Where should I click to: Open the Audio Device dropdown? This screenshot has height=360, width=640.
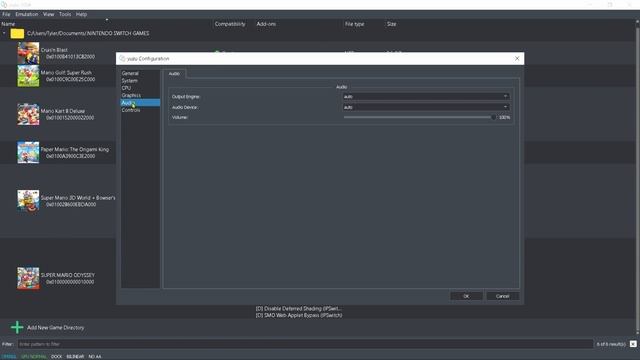(426, 107)
